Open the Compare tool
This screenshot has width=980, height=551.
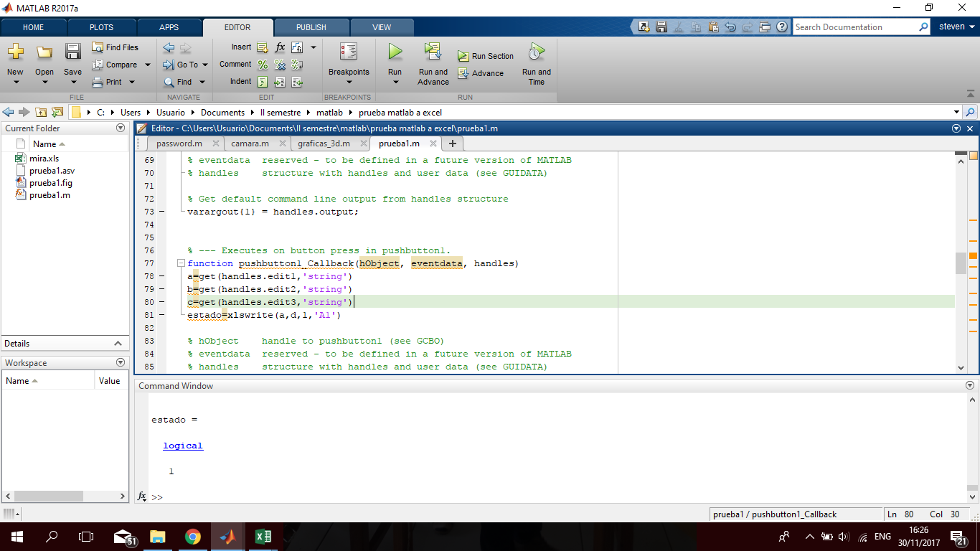click(x=115, y=65)
